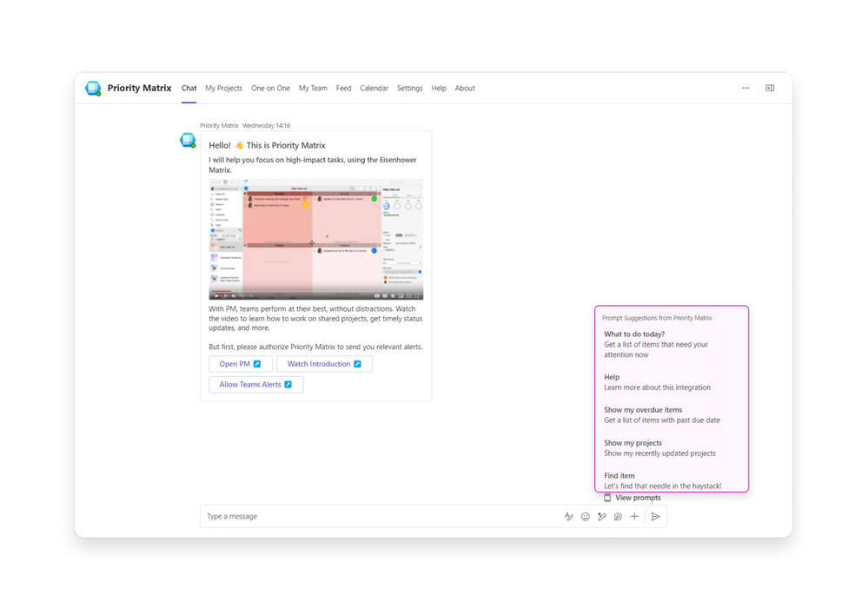This screenshot has width=868, height=609.
Task: Go to the One on One tab
Action: tap(271, 88)
